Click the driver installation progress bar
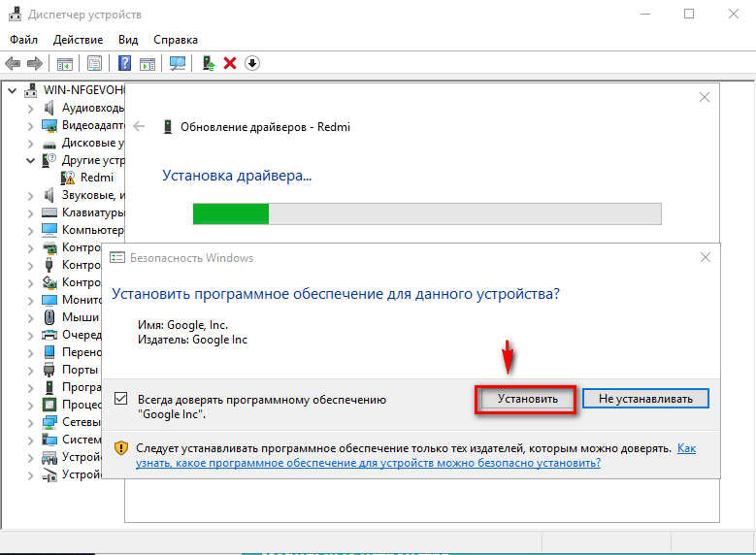Screen dimensions: 756x555 tap(427, 214)
